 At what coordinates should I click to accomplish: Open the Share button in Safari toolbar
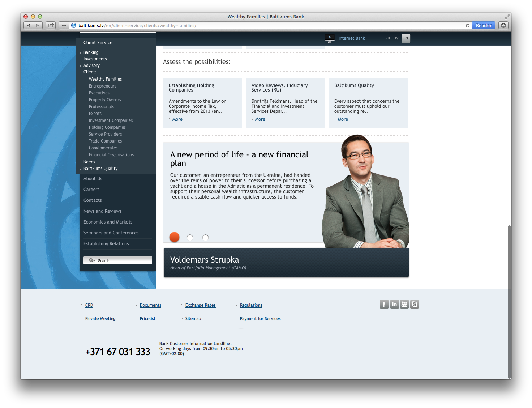point(51,25)
